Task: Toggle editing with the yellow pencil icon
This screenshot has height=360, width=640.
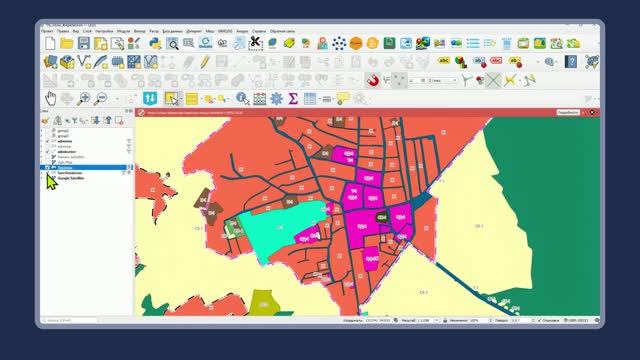Action: [x=205, y=62]
